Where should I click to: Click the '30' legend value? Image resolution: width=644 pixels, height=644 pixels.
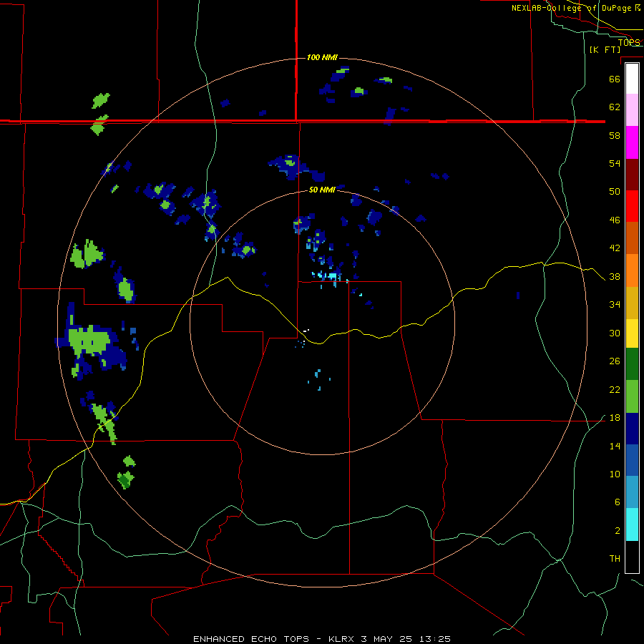click(615, 333)
